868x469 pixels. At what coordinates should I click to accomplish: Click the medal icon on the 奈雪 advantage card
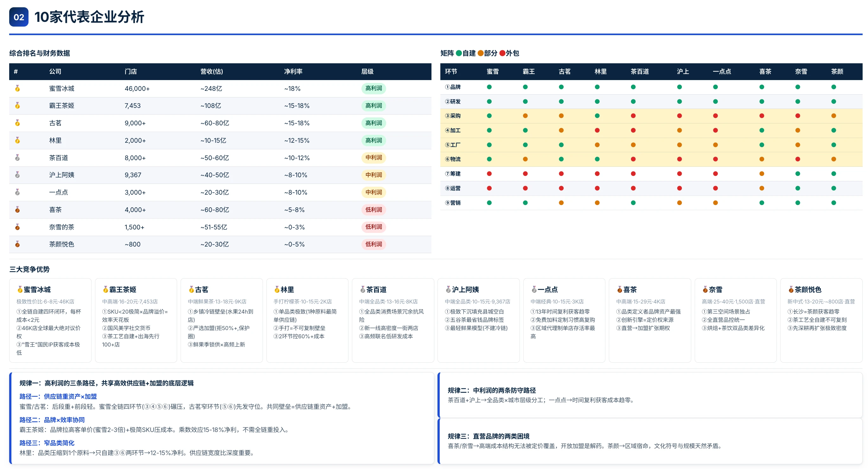705,290
